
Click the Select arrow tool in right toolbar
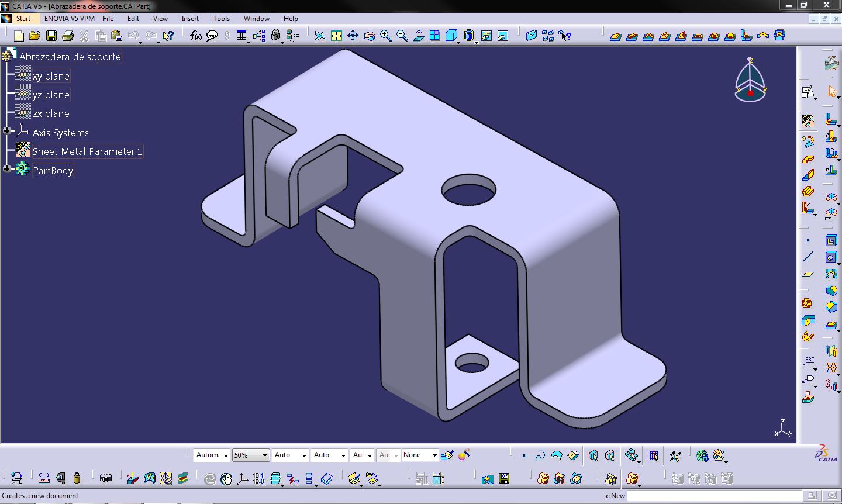coord(831,91)
